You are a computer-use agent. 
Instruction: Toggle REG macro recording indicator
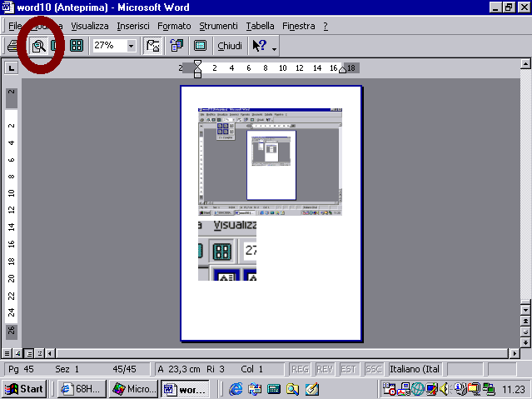coord(300,369)
